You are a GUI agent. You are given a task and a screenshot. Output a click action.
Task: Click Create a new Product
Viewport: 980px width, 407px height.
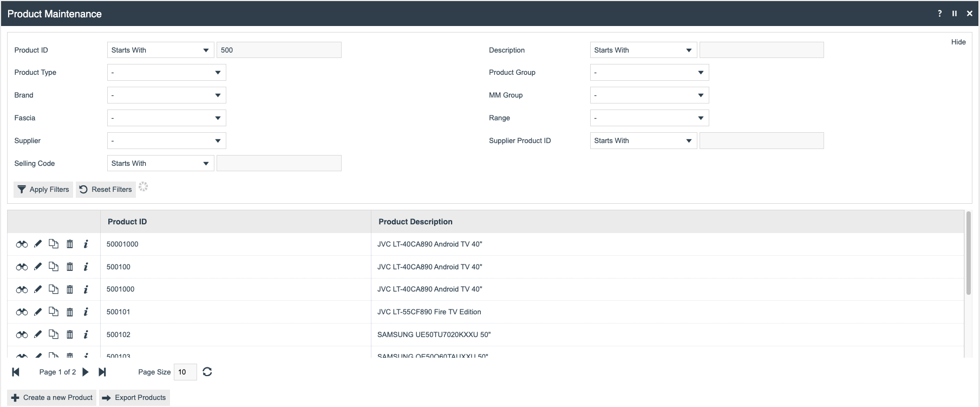[x=52, y=398]
